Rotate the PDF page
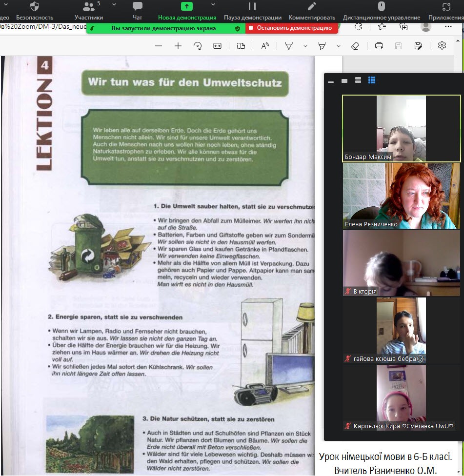The width and height of the screenshot is (464, 476). tap(198, 46)
